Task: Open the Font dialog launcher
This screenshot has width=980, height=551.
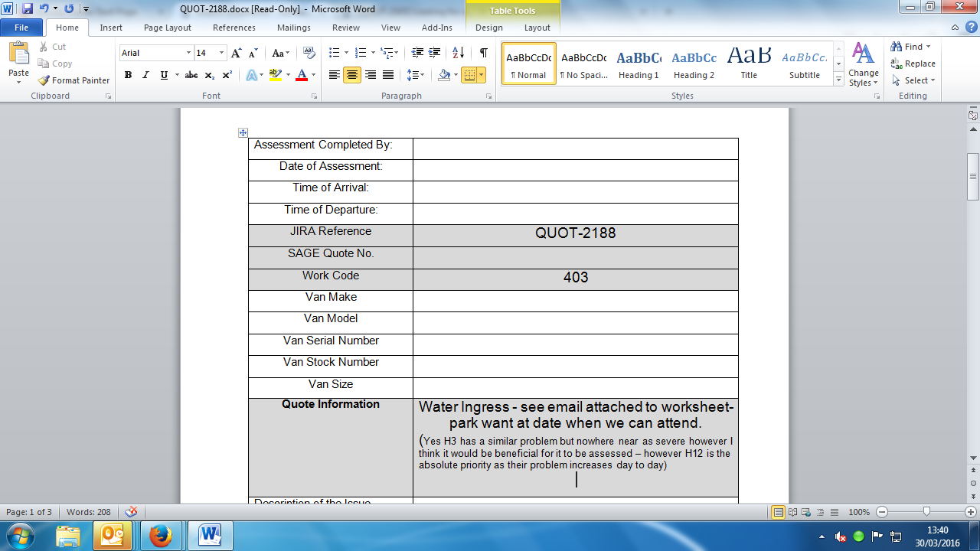Action: click(x=314, y=96)
